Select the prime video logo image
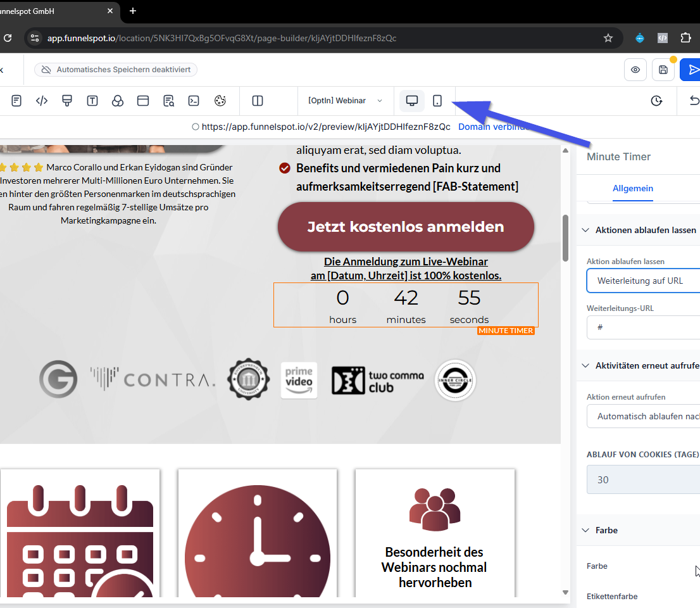The image size is (700, 608). [x=299, y=380]
